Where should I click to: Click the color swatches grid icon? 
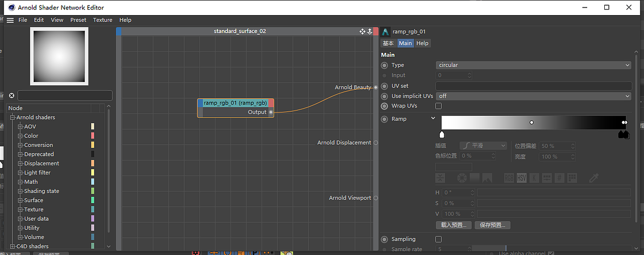tap(572, 178)
